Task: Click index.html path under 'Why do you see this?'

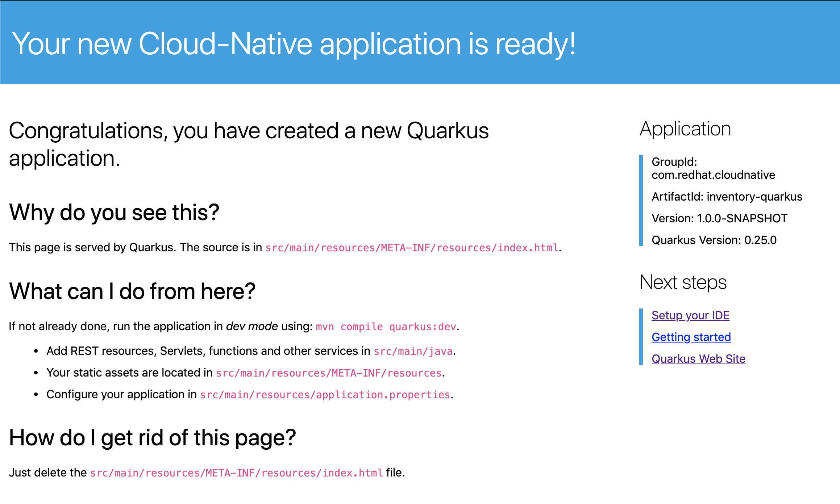Action: (x=412, y=248)
